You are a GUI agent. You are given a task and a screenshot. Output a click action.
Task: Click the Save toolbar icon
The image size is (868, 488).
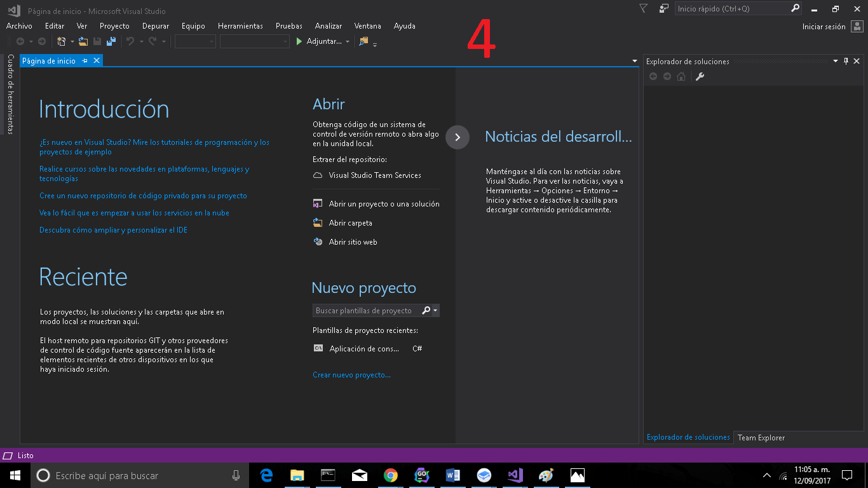[x=97, y=41]
